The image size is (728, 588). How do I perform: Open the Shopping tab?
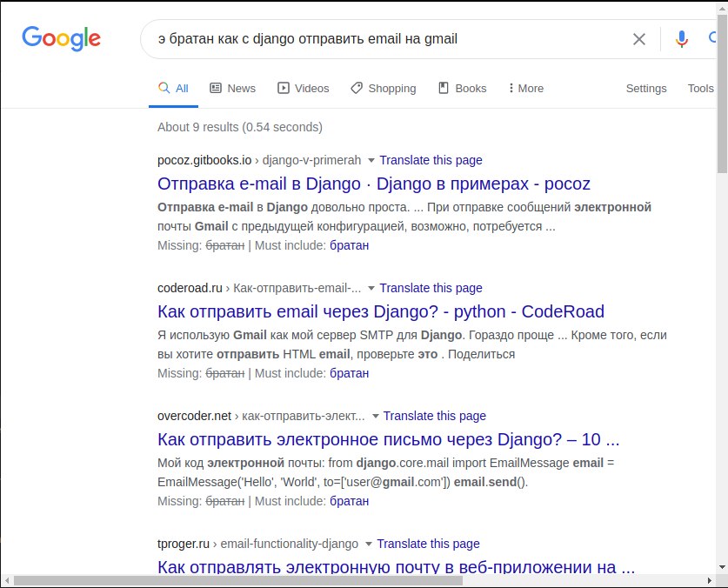(384, 88)
